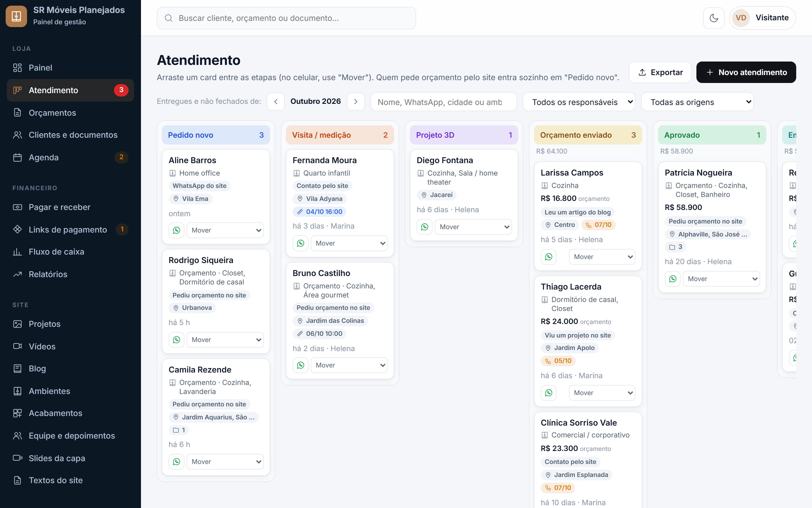Open WhatsApp for Rodrigo Siqueira card
Viewport: 812px width, 508px height.
(176, 340)
